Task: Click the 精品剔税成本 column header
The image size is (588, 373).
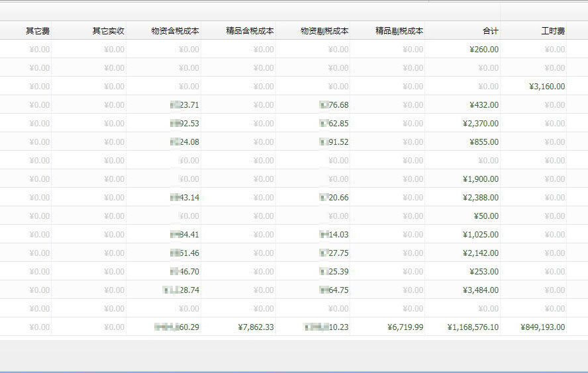Action: 399,30
